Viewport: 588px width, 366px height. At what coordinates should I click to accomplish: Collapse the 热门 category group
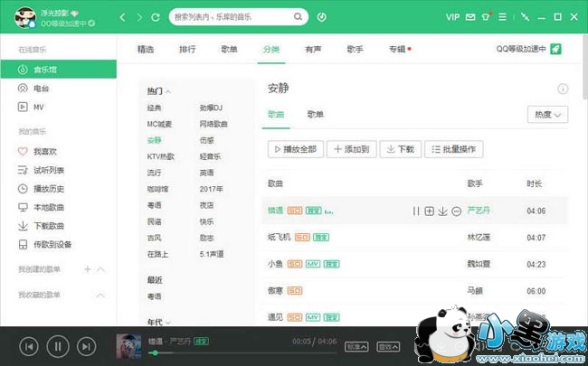click(168, 91)
